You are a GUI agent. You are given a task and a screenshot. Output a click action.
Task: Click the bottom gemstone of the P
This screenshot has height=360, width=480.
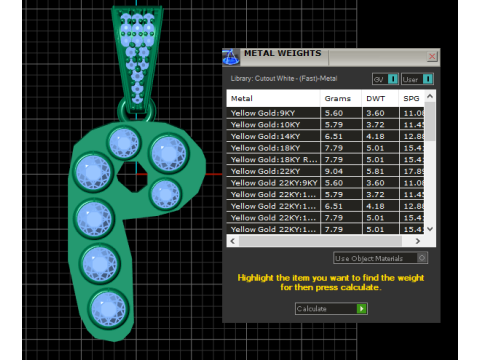pos(108,309)
